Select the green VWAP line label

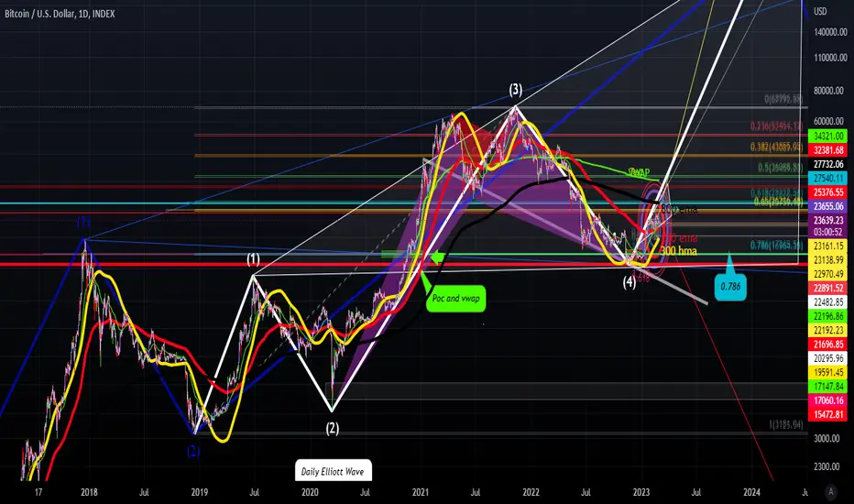coord(640,172)
